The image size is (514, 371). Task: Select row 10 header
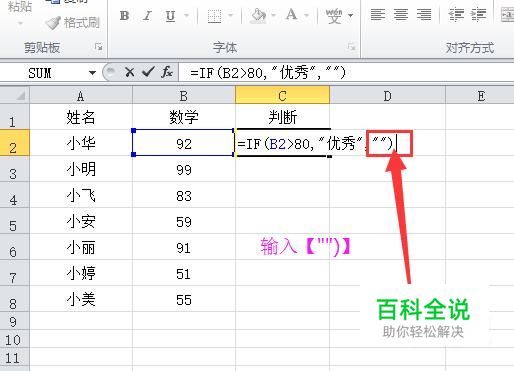[x=15, y=339]
